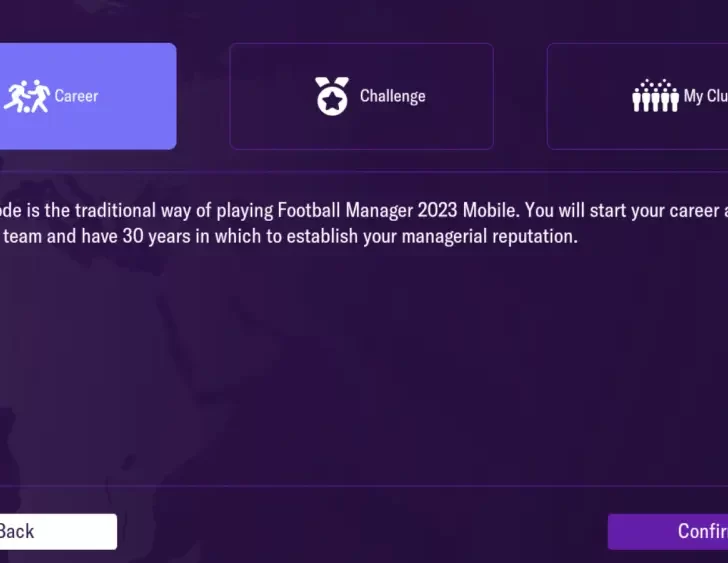This screenshot has height=563, width=728.
Task: Open the My Club mode tab
Action: 638,96
